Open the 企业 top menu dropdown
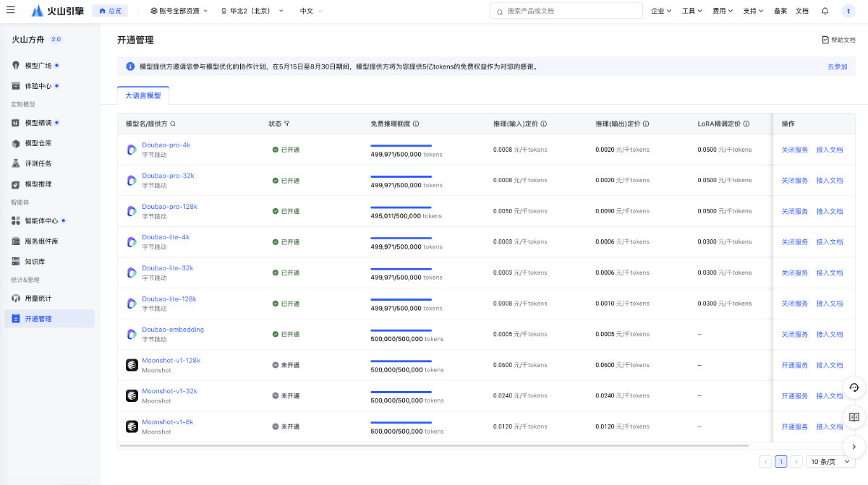The width and height of the screenshot is (868, 485). pos(661,11)
